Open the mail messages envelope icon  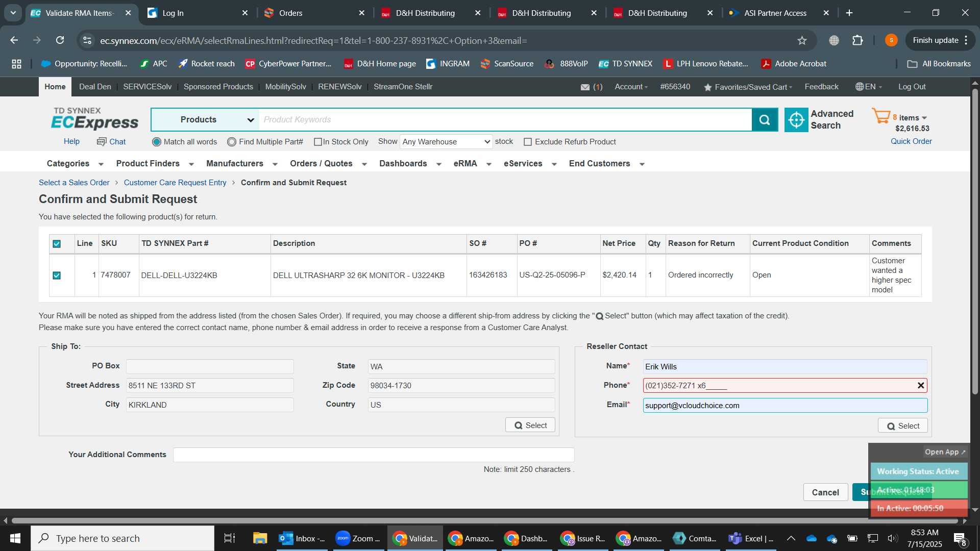[x=585, y=87]
